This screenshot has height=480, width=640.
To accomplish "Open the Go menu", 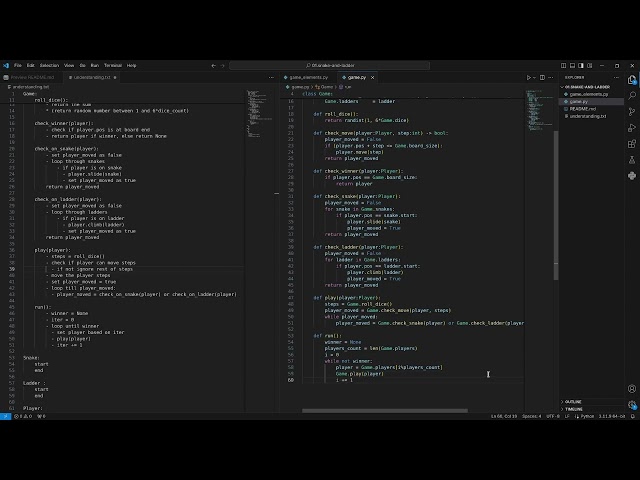I will click(x=82, y=65).
